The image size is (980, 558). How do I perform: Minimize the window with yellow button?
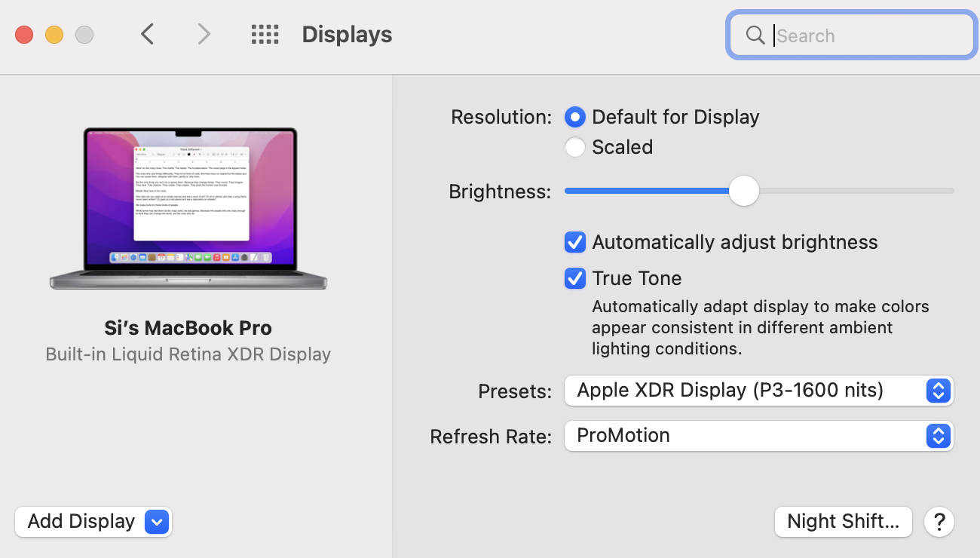tap(54, 35)
